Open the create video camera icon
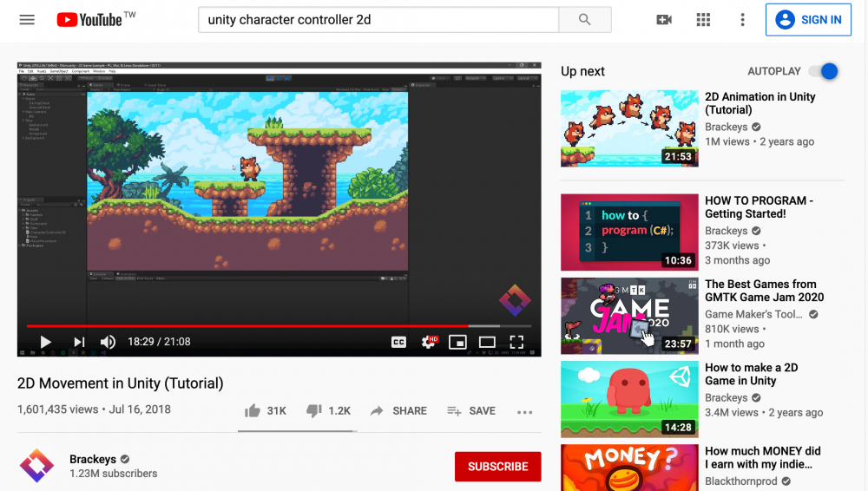Image resolution: width=868 pixels, height=491 pixels. coord(664,20)
